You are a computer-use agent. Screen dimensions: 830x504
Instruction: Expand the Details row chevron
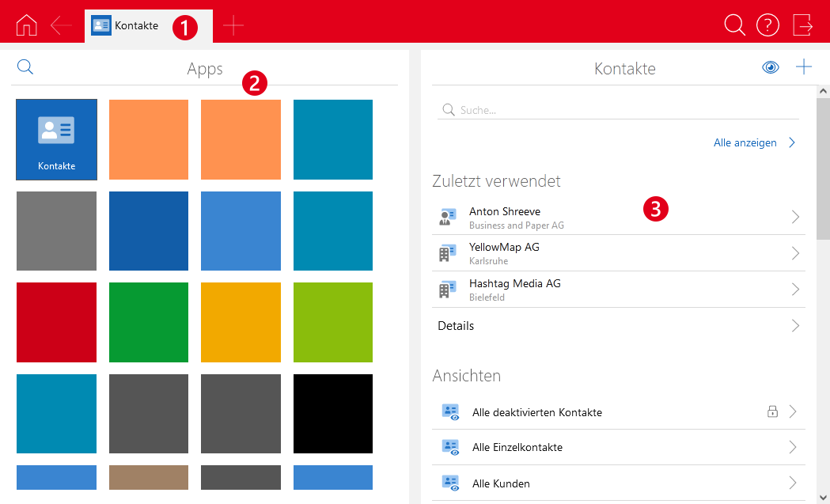click(795, 326)
